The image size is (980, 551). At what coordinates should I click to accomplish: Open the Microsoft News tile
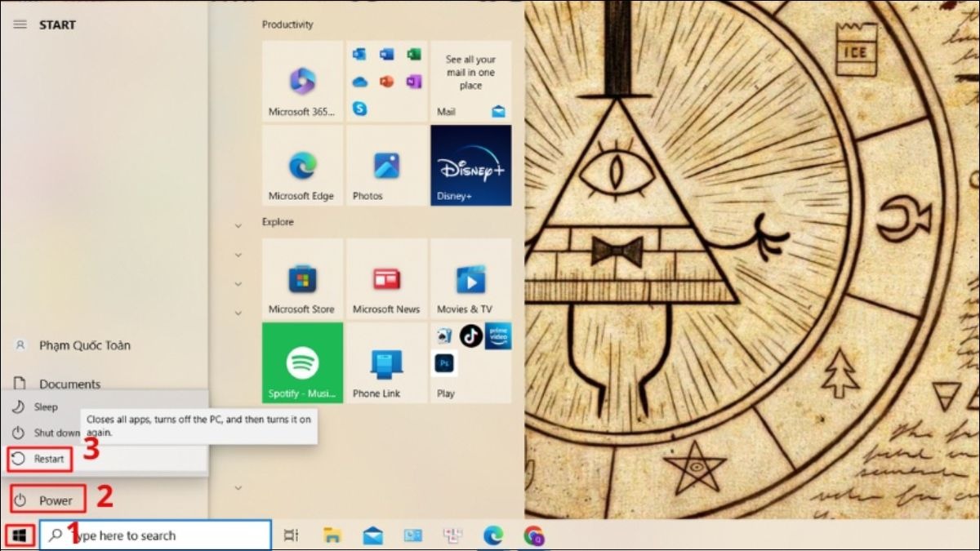tap(386, 278)
